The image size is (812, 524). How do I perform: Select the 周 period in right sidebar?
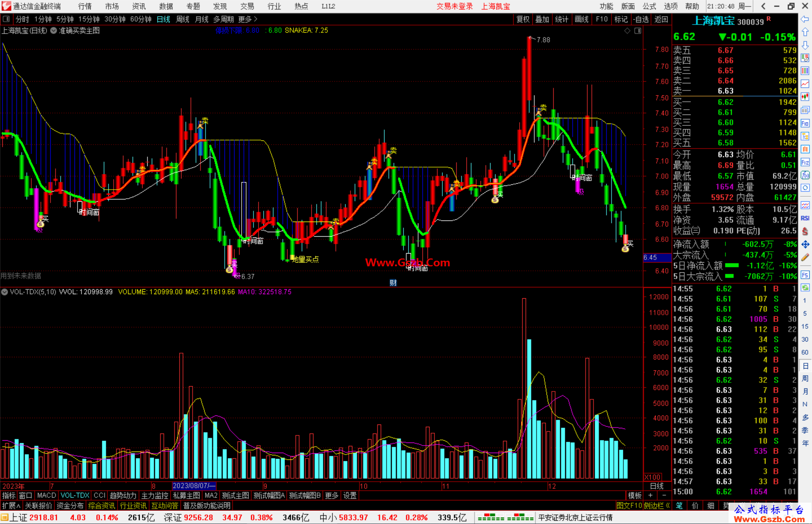click(x=805, y=378)
